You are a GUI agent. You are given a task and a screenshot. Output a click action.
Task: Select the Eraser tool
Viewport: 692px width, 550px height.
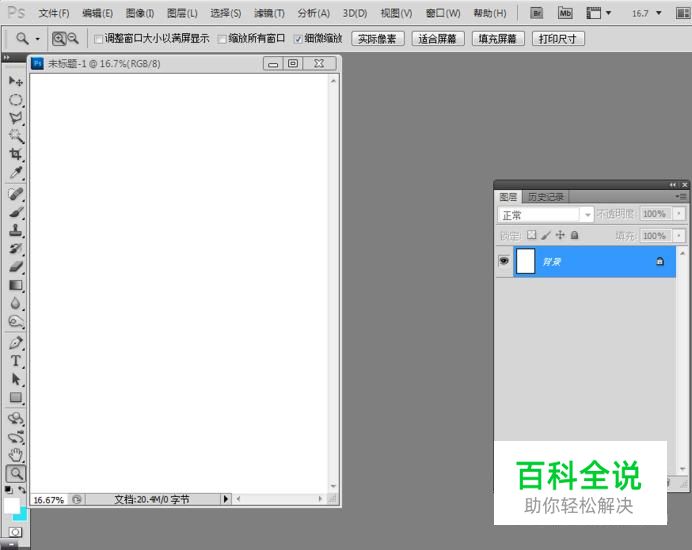point(15,267)
